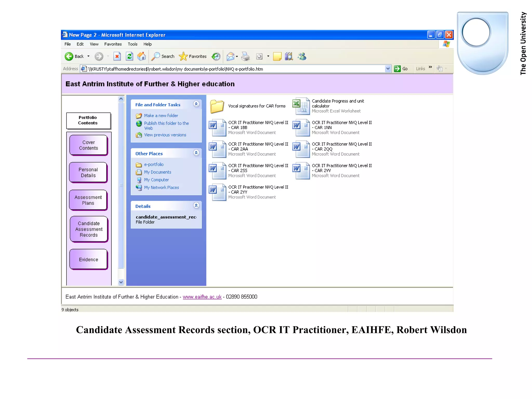This screenshot has width=532, height=399.
Task: Open the File menu
Action: tap(68, 44)
